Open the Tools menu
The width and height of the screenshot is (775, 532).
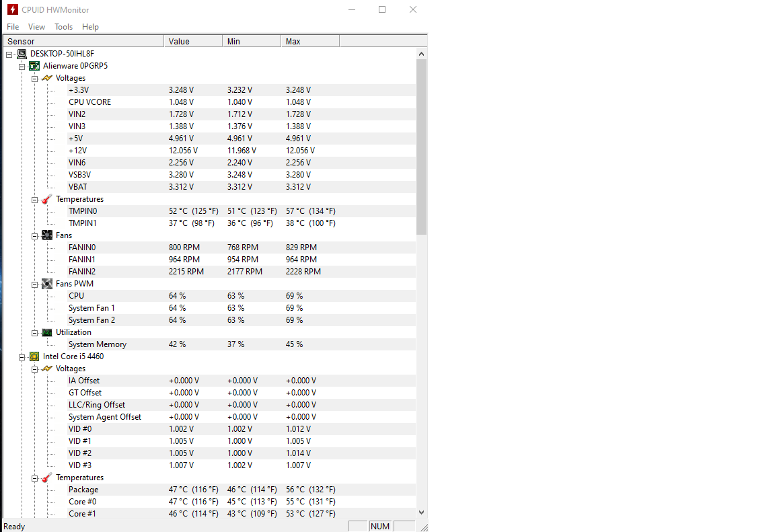[63, 27]
